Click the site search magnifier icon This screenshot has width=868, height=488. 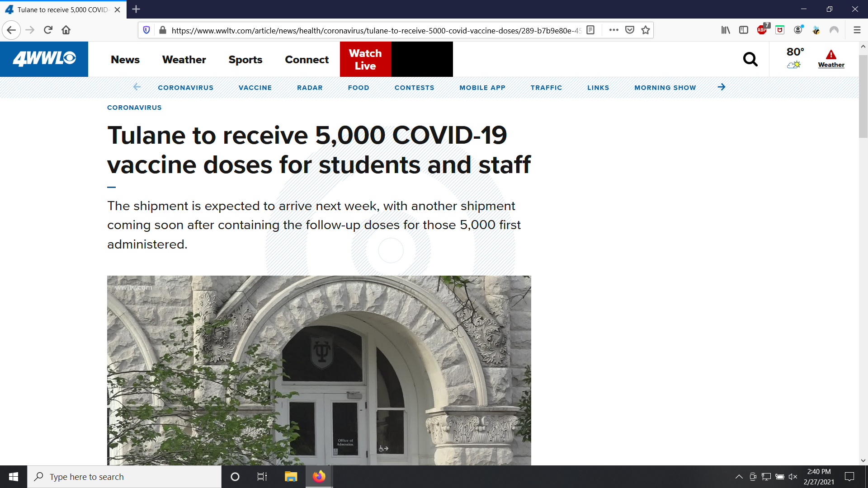pos(750,59)
